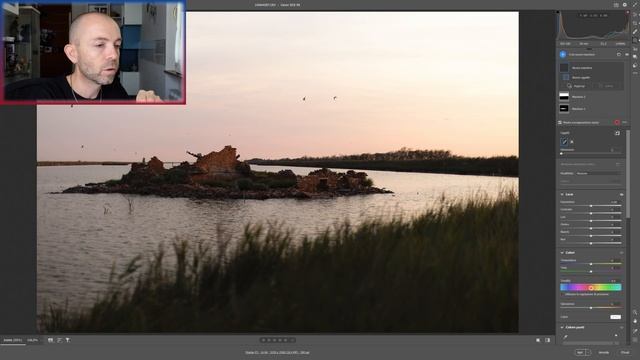Toggle the show mask overlay checkbox

point(560,122)
